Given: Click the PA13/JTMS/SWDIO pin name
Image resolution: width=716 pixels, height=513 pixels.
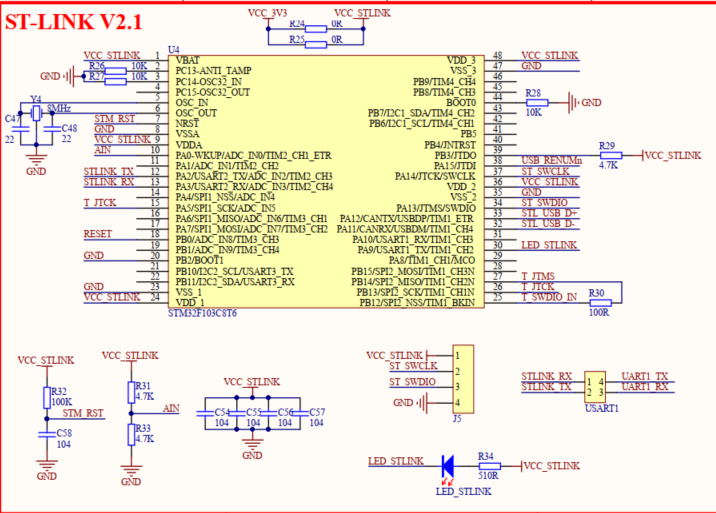Looking at the screenshot, I should click(x=436, y=208).
